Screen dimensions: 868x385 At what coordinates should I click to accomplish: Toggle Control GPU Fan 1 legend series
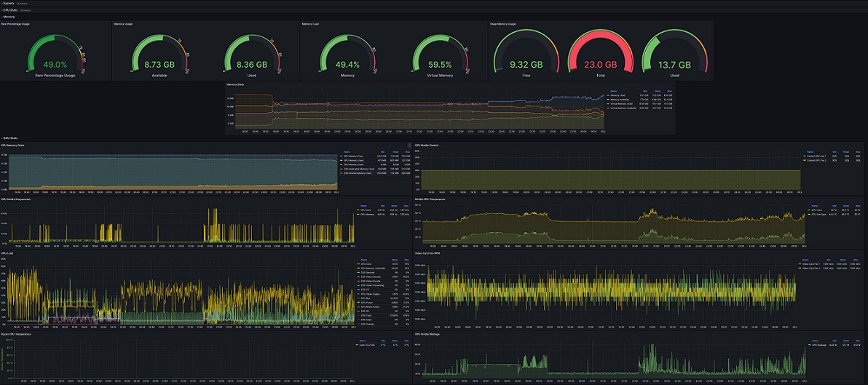(816, 156)
